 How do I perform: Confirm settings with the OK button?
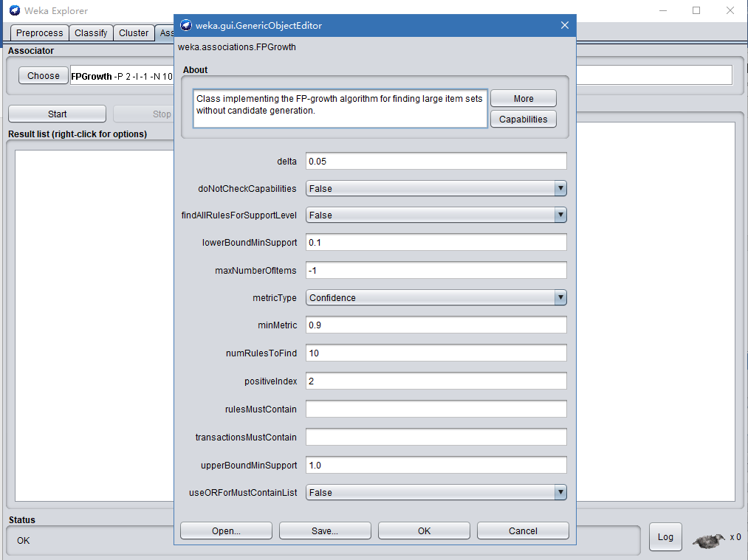[424, 531]
